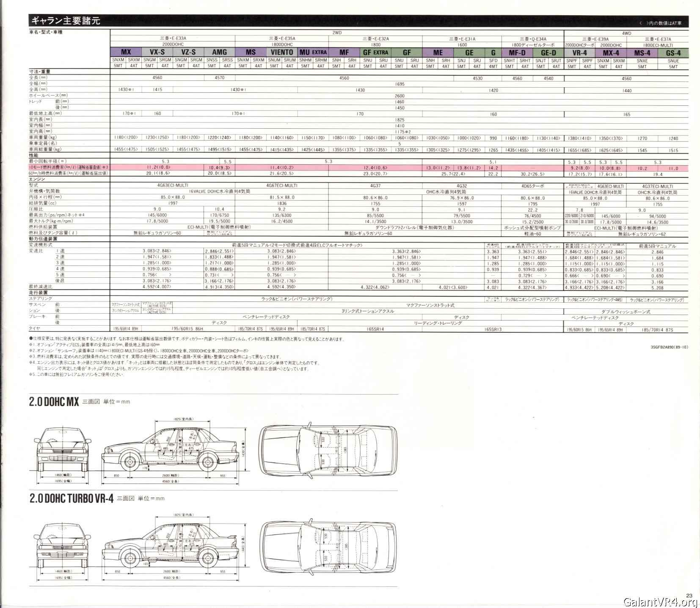Select the green GF EXTRA header
Screen dimensions: 700x608
375,53
